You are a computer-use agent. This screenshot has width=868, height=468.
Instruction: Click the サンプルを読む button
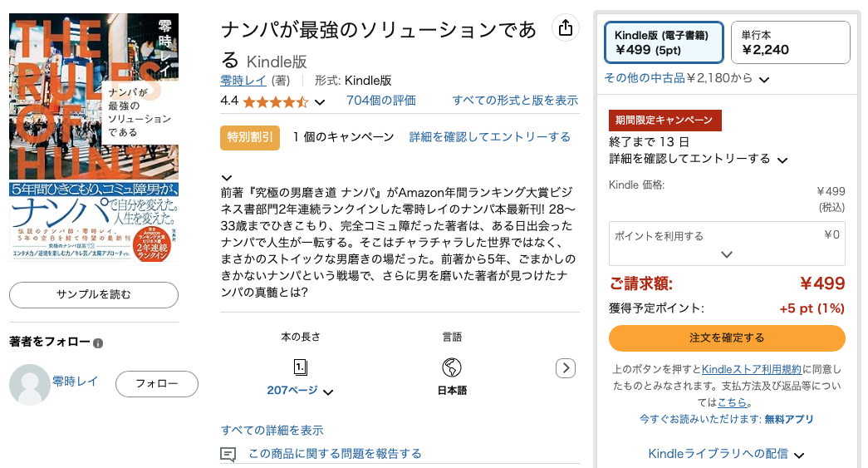point(94,294)
